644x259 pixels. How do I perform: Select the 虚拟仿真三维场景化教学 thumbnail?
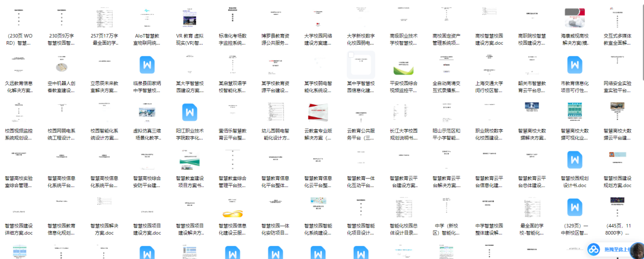click(x=147, y=112)
